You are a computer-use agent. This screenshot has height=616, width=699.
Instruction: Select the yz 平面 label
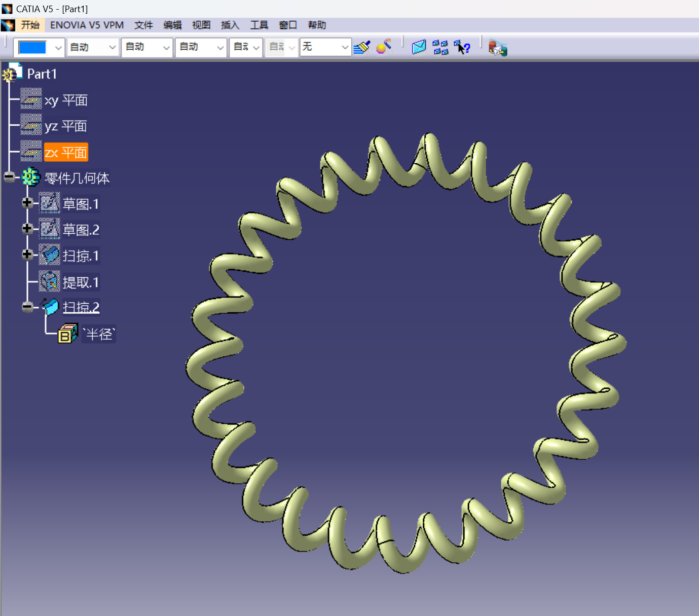coord(66,126)
